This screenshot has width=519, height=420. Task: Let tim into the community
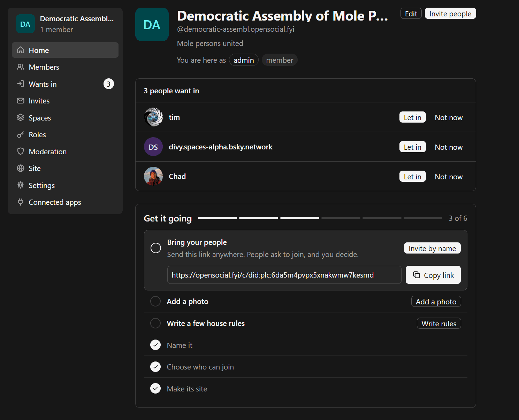click(413, 117)
